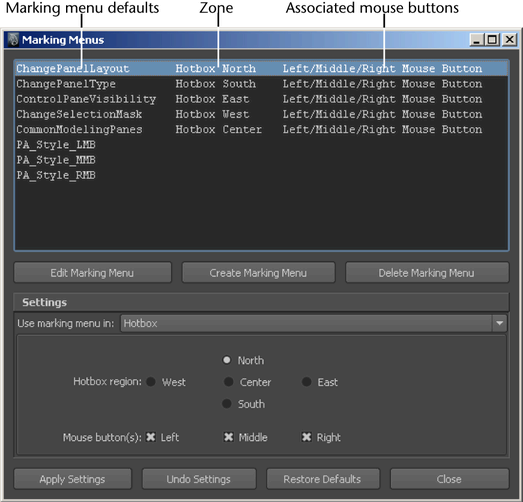Select the North hotbox region radio
This screenshot has height=502, width=523.
click(x=227, y=360)
